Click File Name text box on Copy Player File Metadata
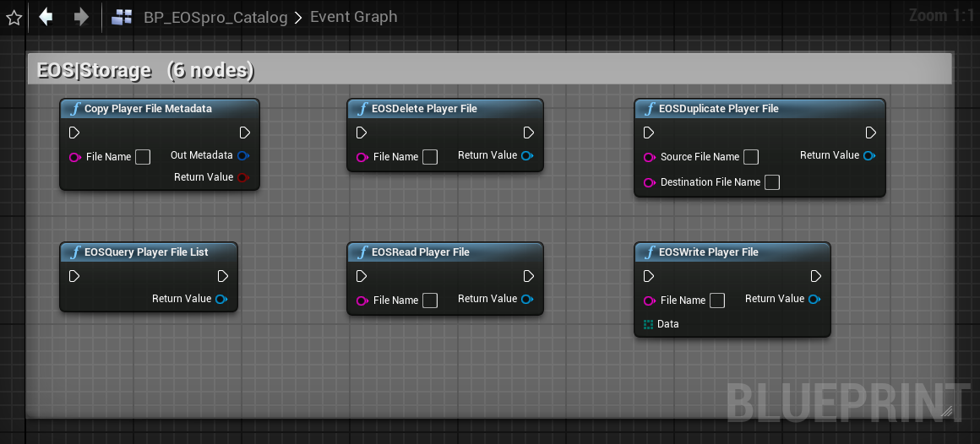This screenshot has width=980, height=444. tap(143, 157)
